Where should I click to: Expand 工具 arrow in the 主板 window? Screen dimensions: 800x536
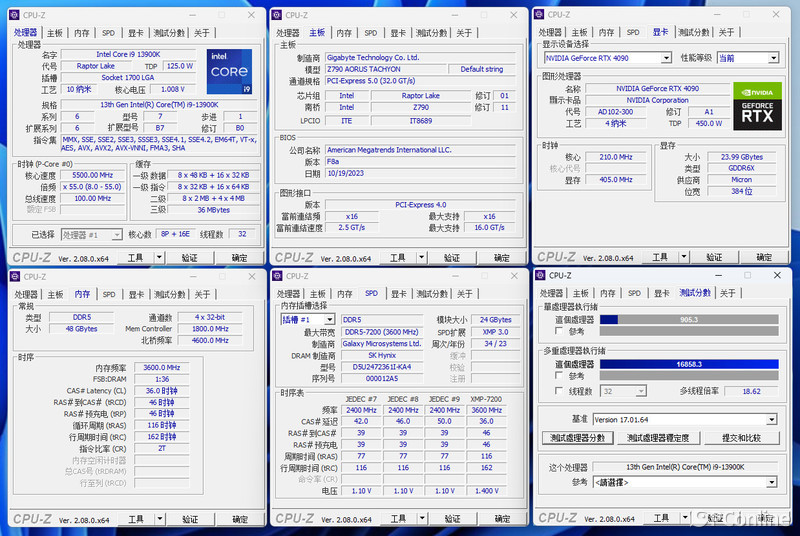[421, 258]
